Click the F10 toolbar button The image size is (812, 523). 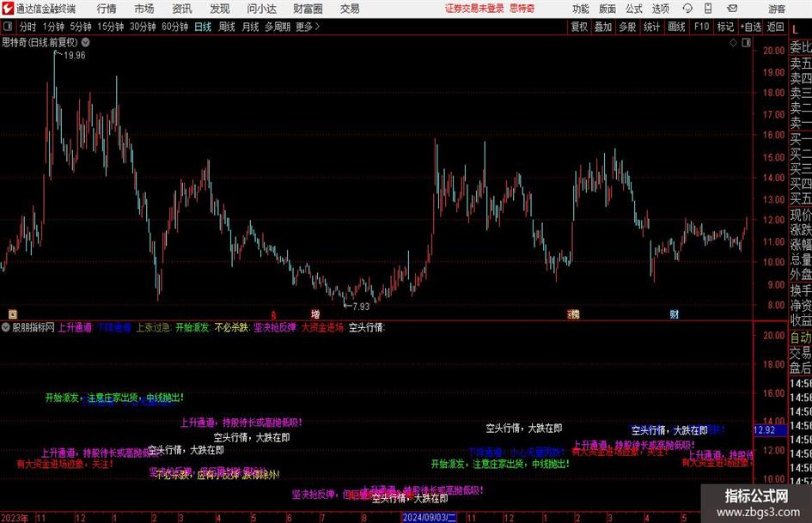click(702, 27)
